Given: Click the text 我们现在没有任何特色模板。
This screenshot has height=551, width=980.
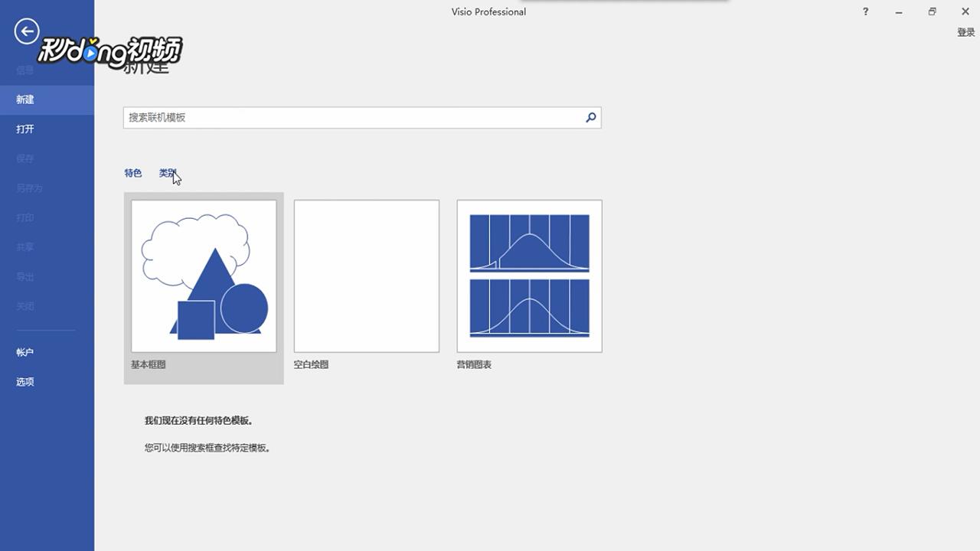Looking at the screenshot, I should pos(199,421).
